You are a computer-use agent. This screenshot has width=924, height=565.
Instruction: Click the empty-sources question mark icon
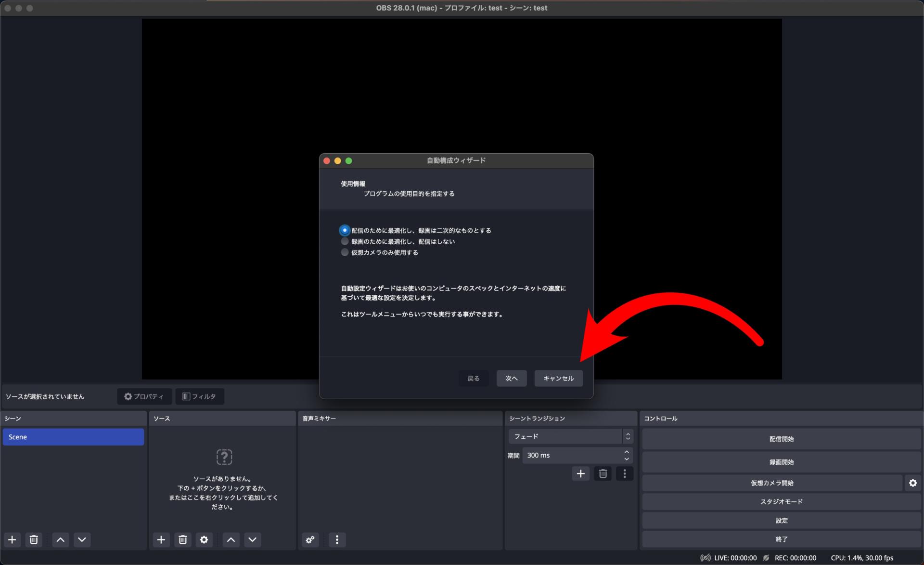(224, 457)
